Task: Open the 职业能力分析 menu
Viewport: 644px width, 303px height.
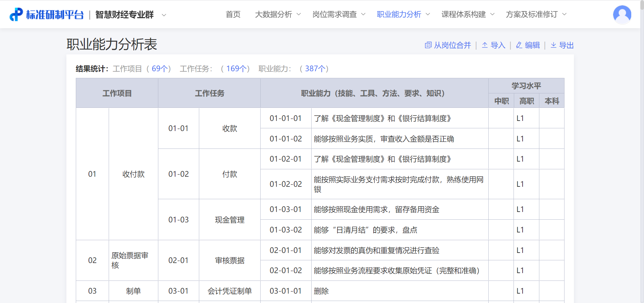Action: coord(399,14)
